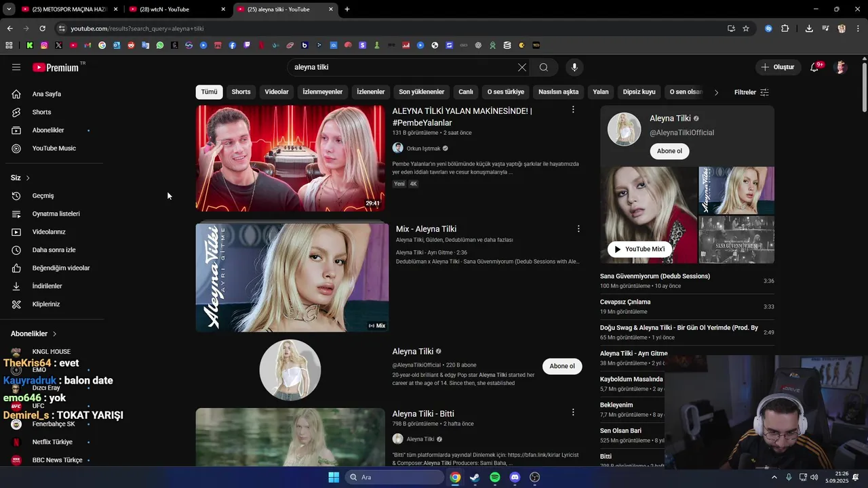Viewport: 868px width, 488px height.
Task: Click the Chrome address bar URL
Action: pos(137,28)
